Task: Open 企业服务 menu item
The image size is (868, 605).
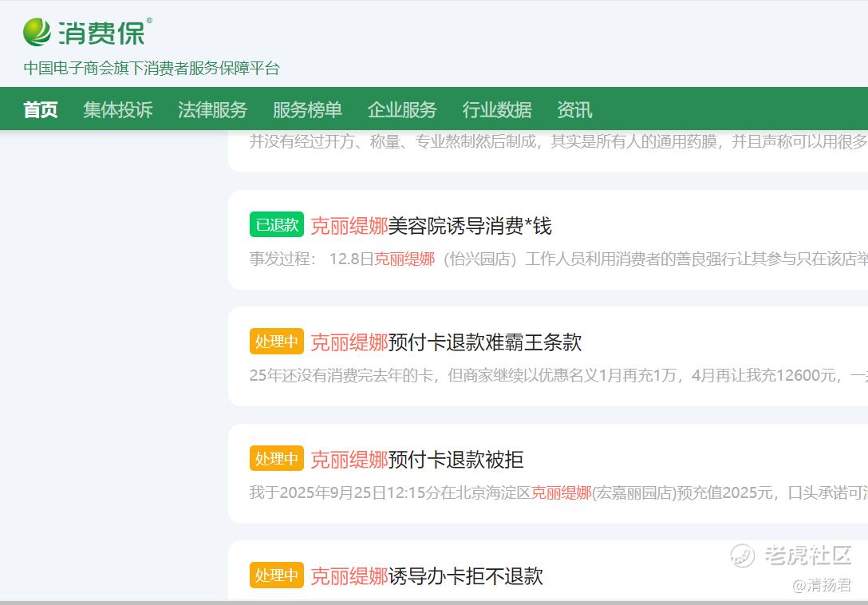Action: (x=402, y=109)
